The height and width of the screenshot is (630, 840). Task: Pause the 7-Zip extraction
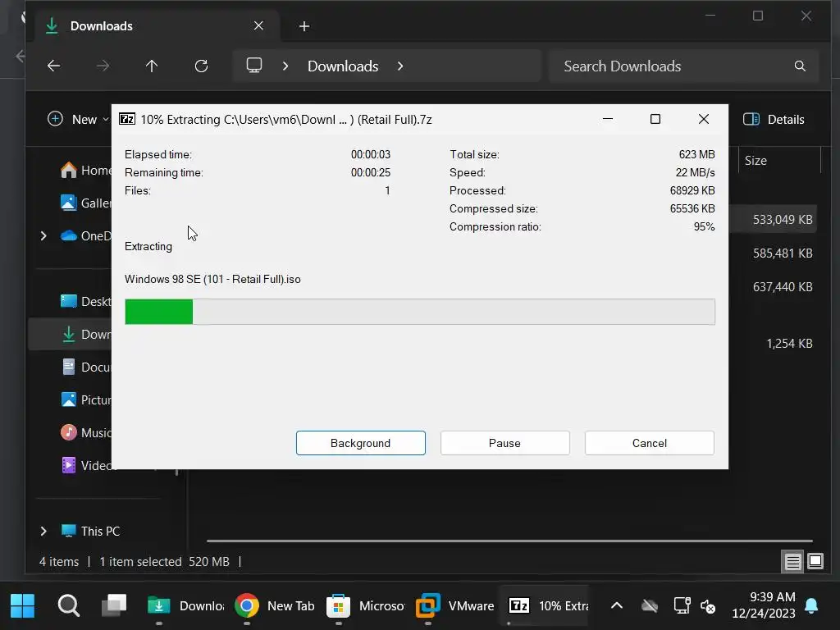coord(504,443)
